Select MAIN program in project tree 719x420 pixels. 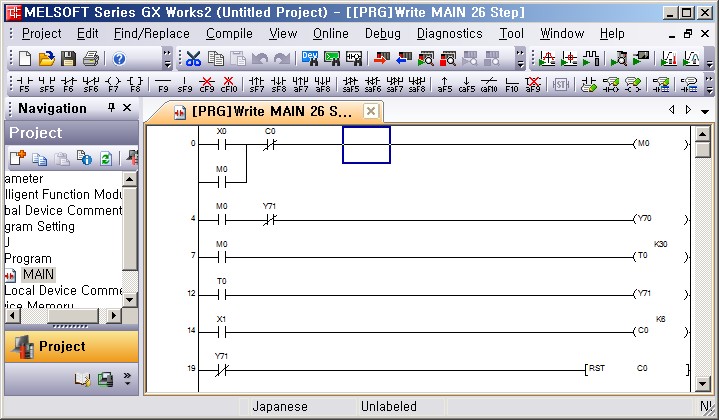pos(39,274)
